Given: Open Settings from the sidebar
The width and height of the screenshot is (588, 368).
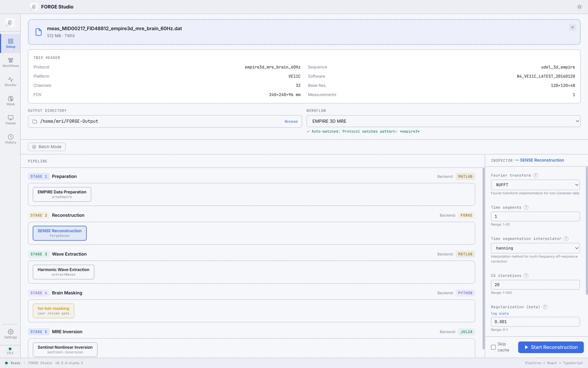Looking at the screenshot, I should (x=11, y=334).
